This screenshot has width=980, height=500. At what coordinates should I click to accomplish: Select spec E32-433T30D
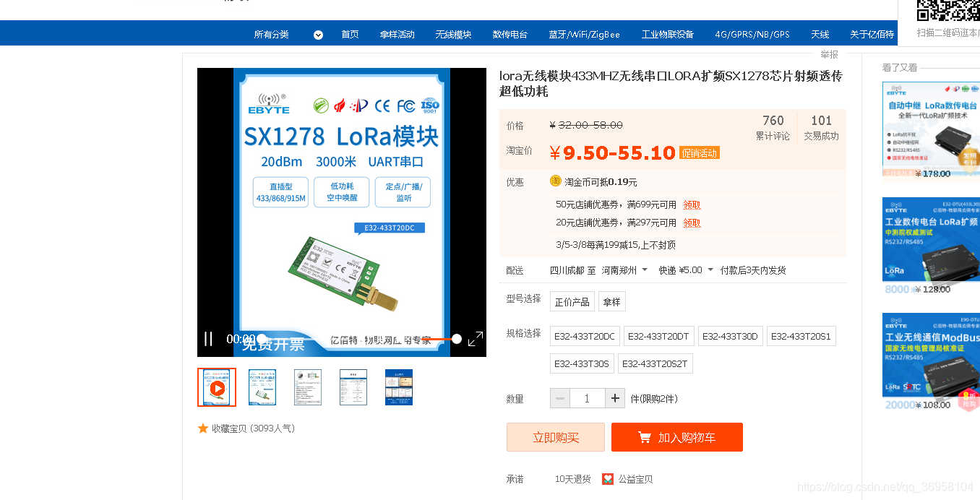(x=730, y=336)
